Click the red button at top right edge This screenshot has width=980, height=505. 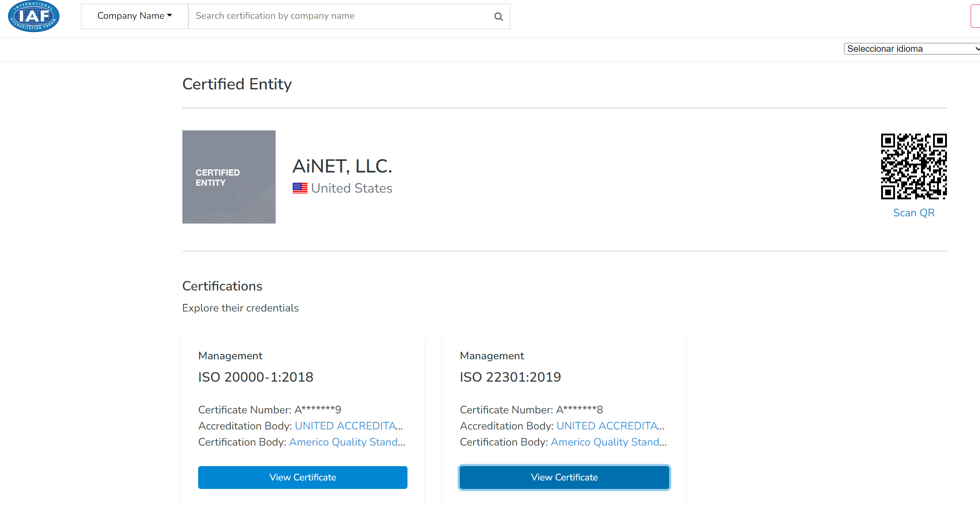pos(976,17)
